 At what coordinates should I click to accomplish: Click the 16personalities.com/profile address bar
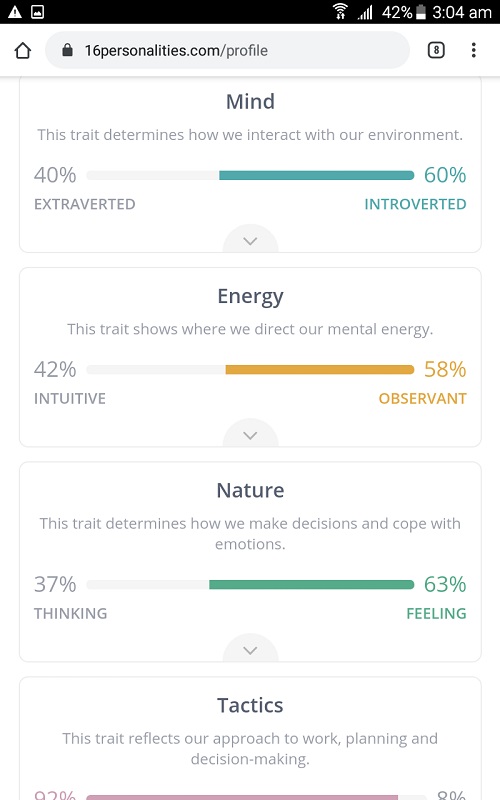click(x=227, y=50)
